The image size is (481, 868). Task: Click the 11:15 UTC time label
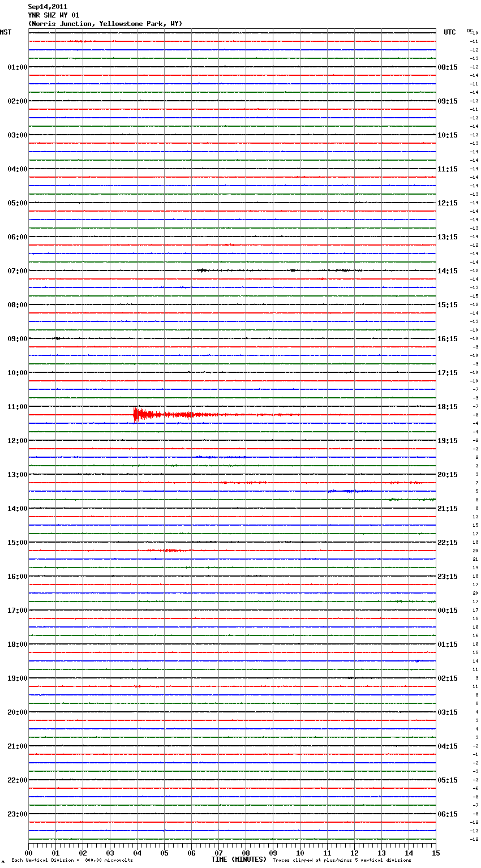pos(448,169)
